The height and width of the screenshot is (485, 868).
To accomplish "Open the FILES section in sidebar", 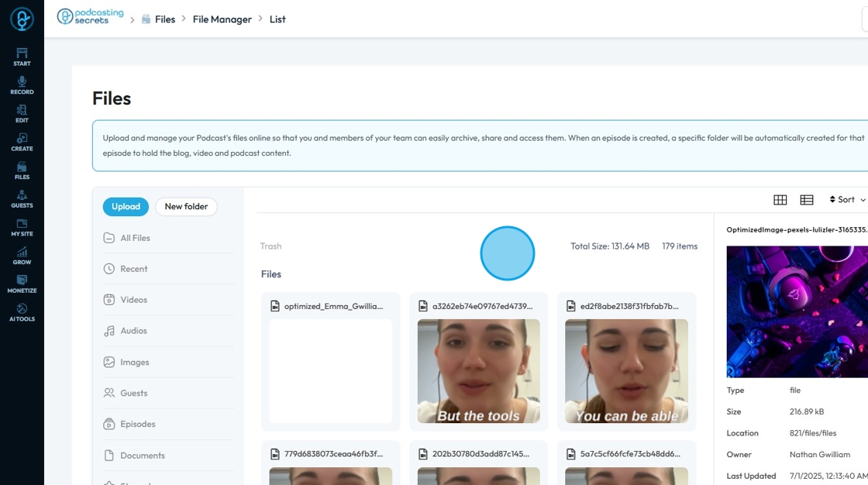I will click(x=22, y=170).
